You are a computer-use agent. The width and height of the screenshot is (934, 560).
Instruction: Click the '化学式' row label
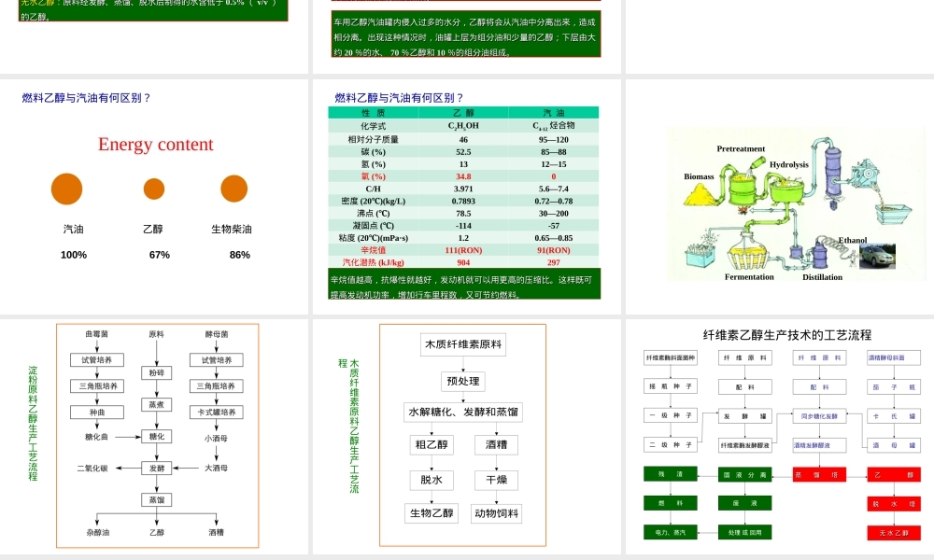374,126
